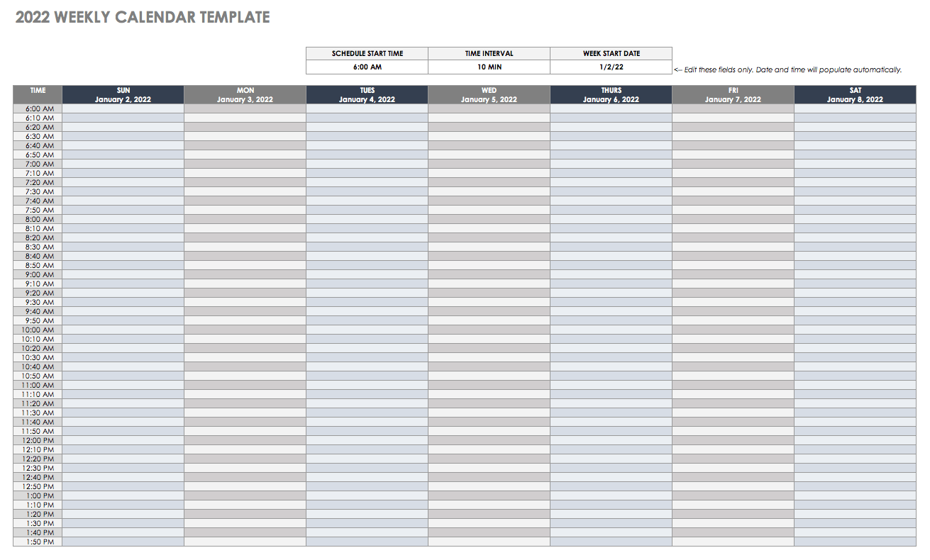The width and height of the screenshot is (930, 560).
Task: Click the '1:00 PM' time row label
Action: pos(38,495)
